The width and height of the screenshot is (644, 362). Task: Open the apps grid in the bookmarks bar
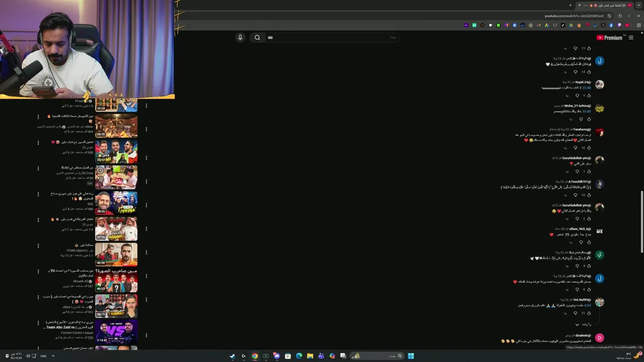click(639, 25)
